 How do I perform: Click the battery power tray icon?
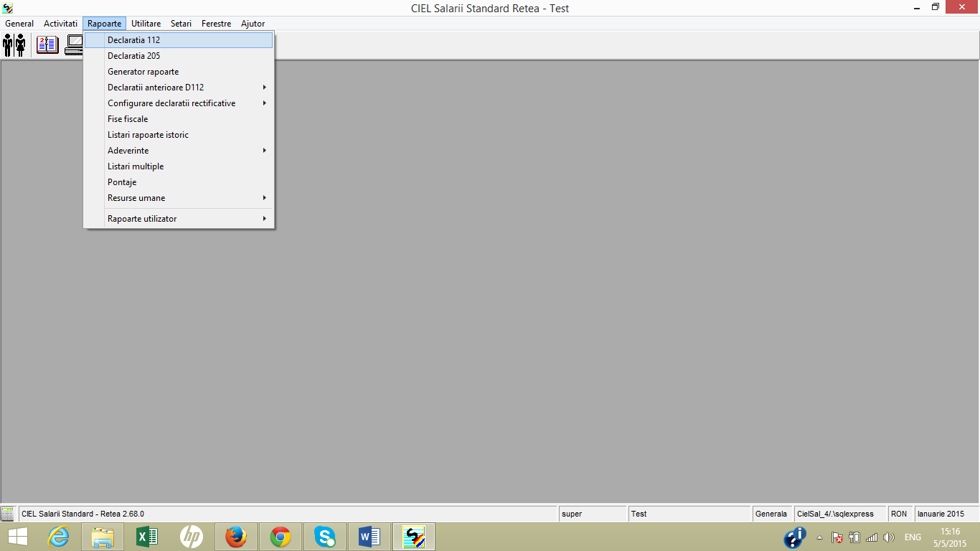pos(854,537)
